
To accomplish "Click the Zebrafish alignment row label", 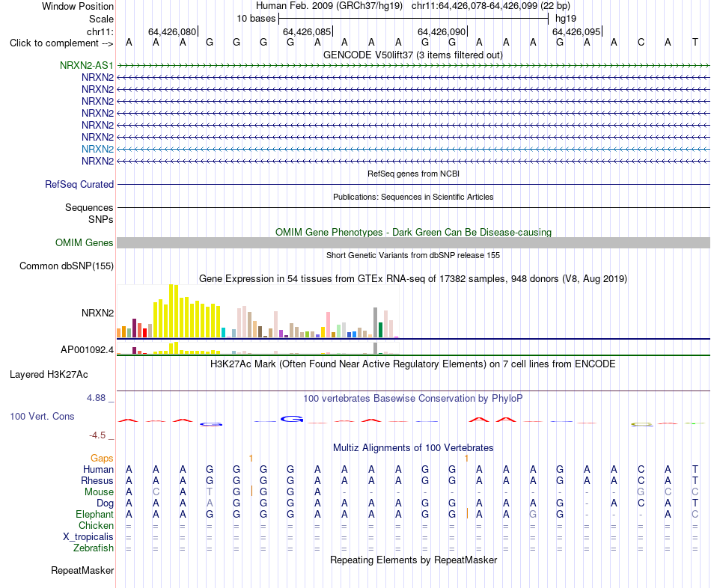I will pyautogui.click(x=94, y=548).
